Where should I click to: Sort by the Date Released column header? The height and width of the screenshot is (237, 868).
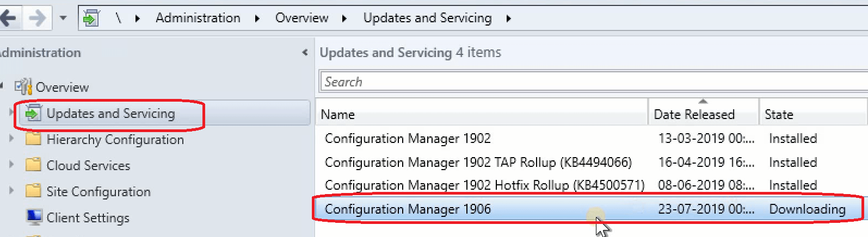(x=703, y=114)
